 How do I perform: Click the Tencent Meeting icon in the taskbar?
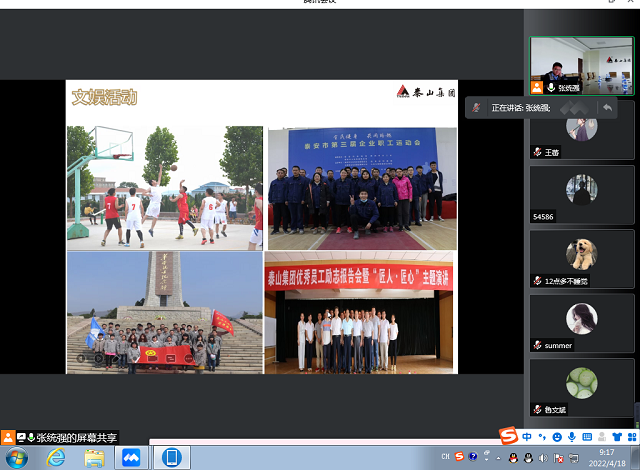132,457
